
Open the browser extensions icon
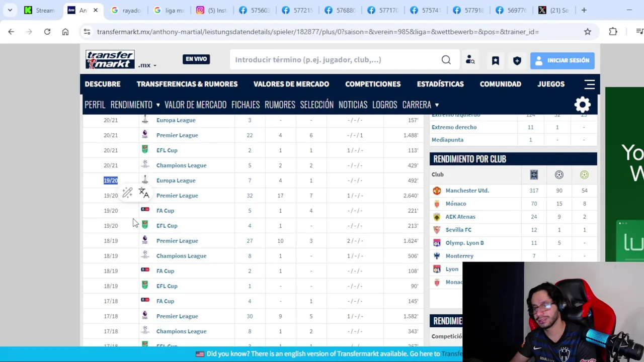[613, 32]
